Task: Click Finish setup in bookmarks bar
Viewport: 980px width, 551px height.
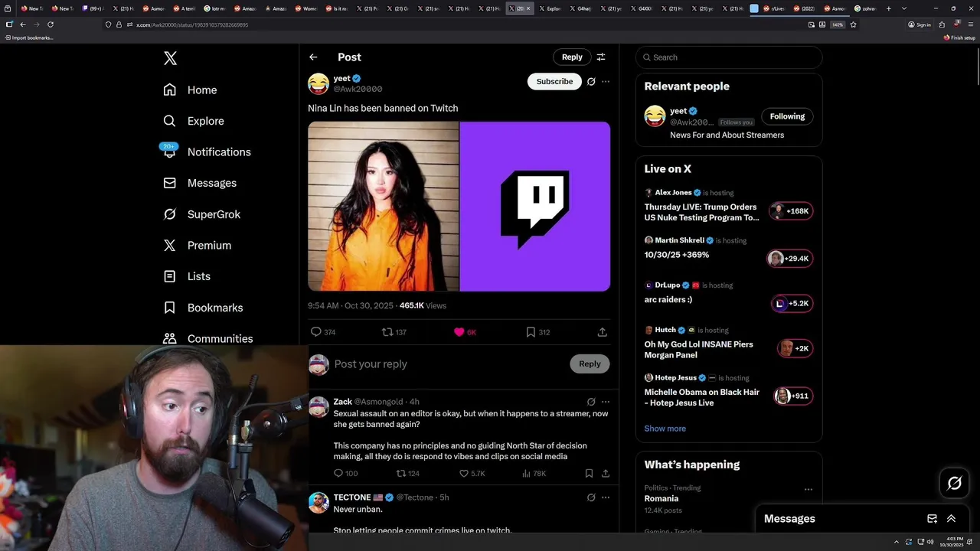Action: [x=959, y=37]
